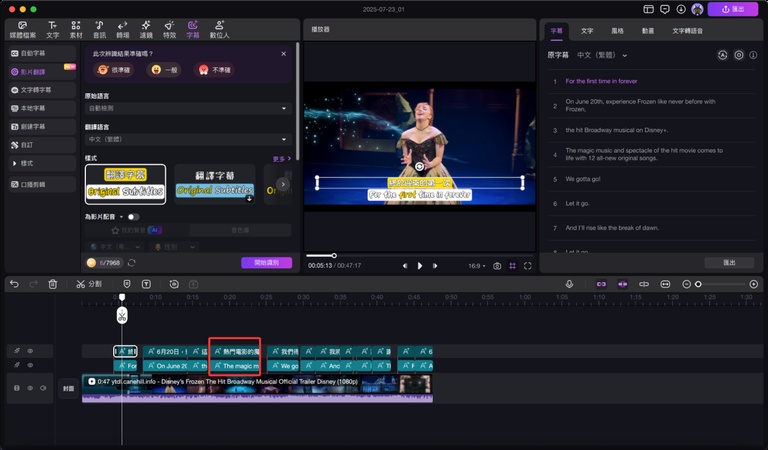The image size is (768, 450).
Task: Switch to the 文字轉語音 tab in right panel
Action: (x=687, y=31)
